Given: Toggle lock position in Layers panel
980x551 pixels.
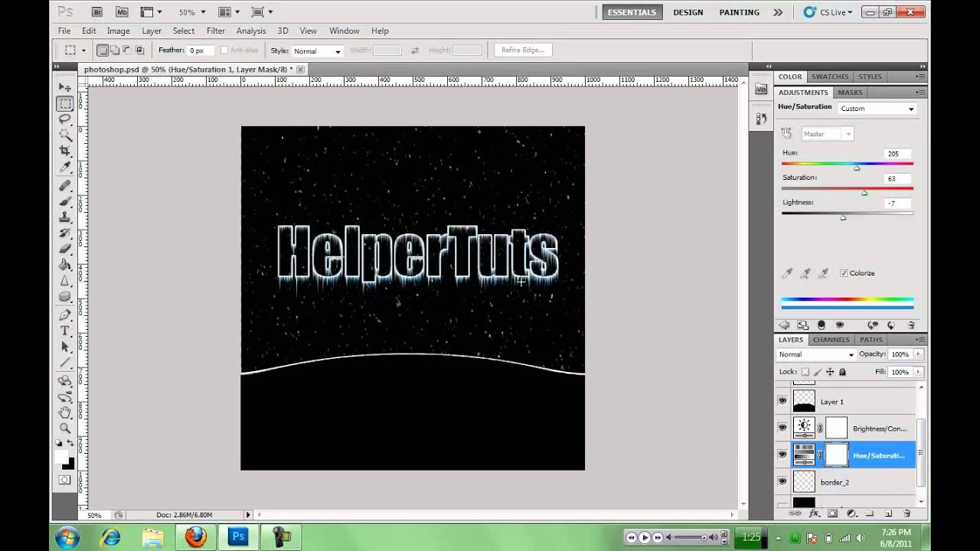Looking at the screenshot, I should 830,372.
